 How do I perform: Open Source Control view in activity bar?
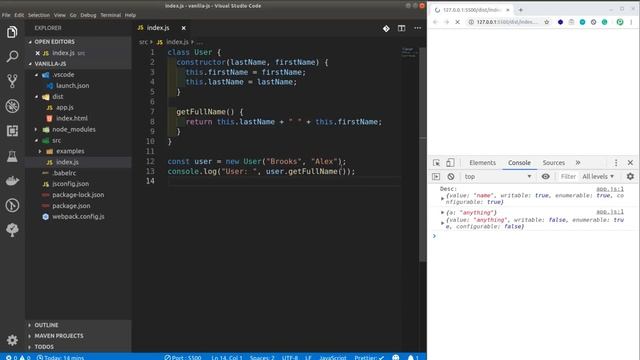pyautogui.click(x=12, y=81)
